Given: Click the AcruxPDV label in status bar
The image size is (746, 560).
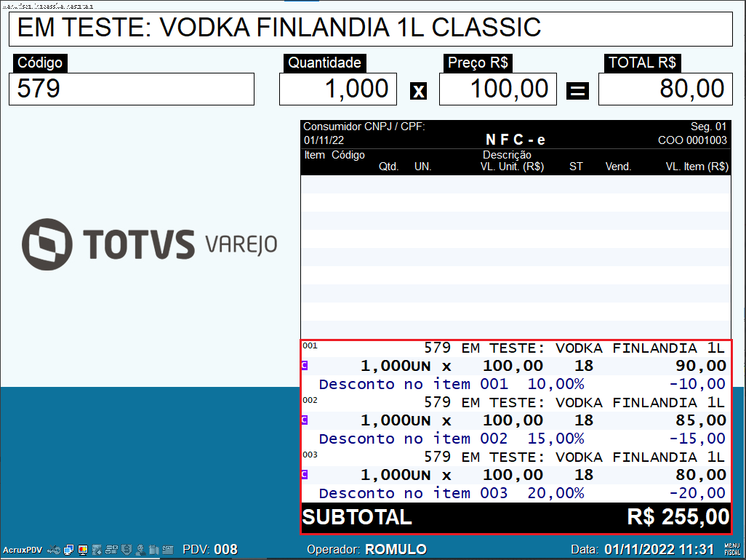Looking at the screenshot, I should [23, 550].
